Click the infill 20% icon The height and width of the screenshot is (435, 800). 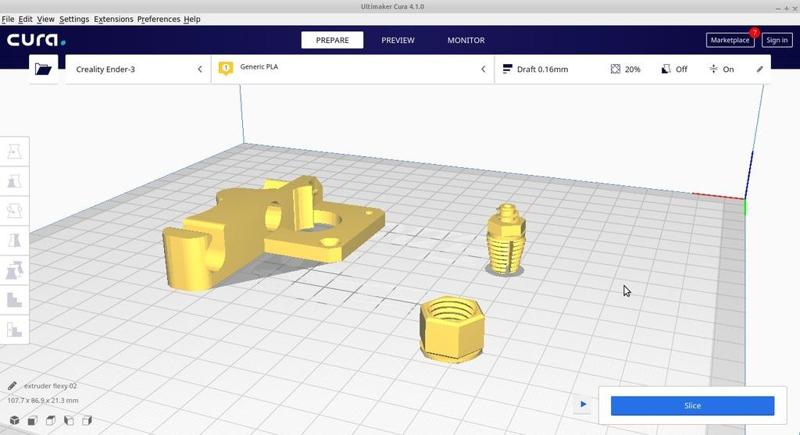tap(615, 69)
